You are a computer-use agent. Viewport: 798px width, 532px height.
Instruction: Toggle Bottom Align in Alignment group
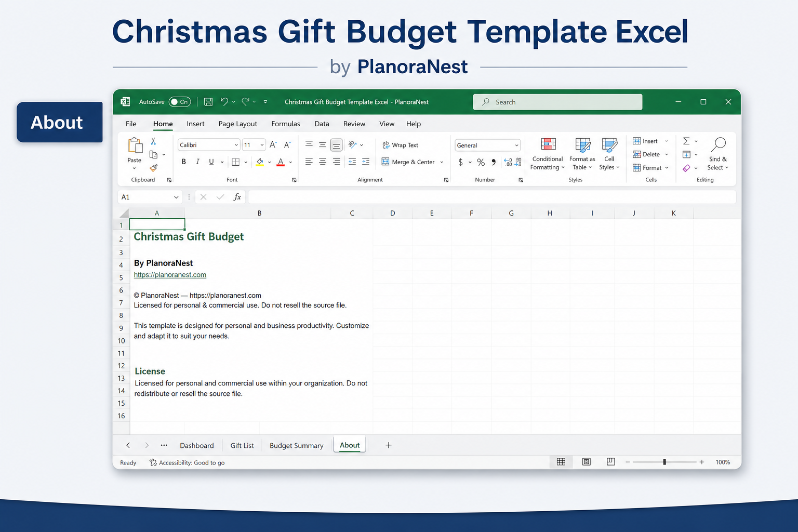coord(337,145)
